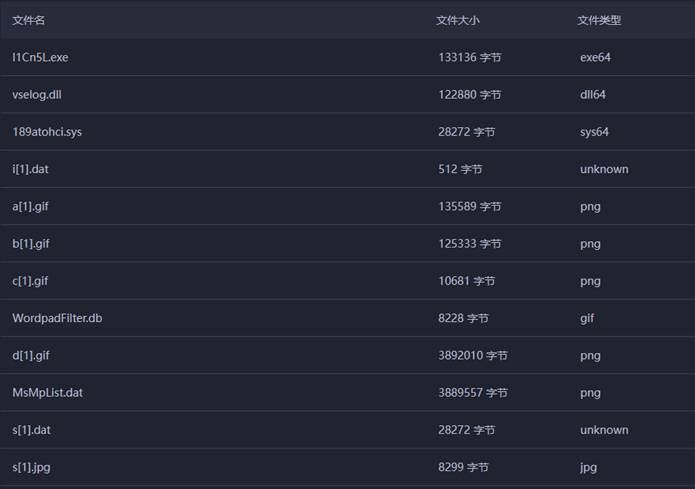Screen dimensions: 695x489
Task: Choose the b[1].gif row
Action: (x=348, y=243)
